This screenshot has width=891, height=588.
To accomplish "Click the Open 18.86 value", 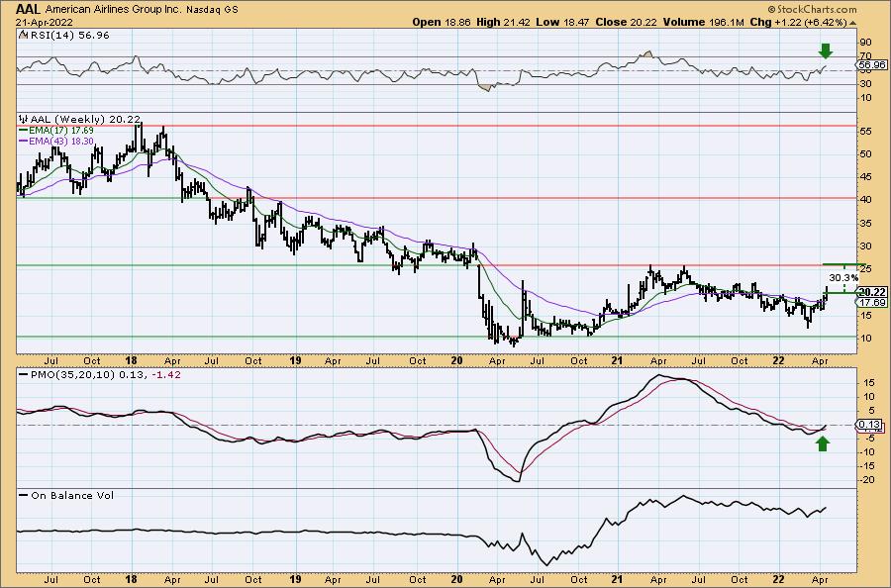I will (x=440, y=22).
